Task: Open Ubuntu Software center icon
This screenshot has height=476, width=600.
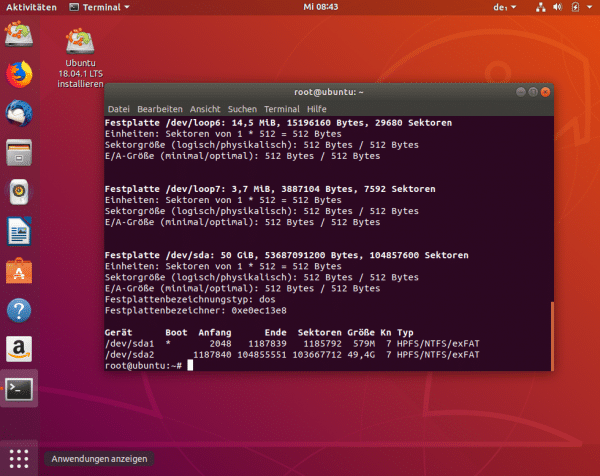Action: point(17,270)
